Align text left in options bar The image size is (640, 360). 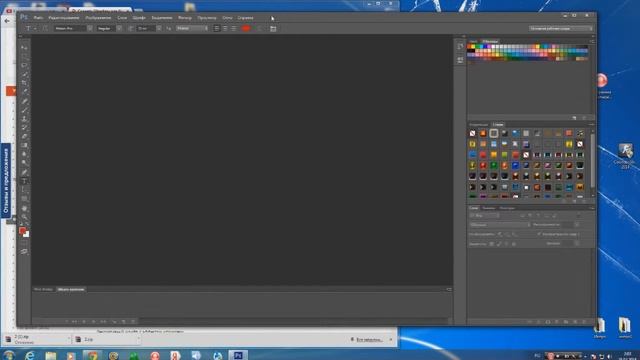pyautogui.click(x=217, y=29)
